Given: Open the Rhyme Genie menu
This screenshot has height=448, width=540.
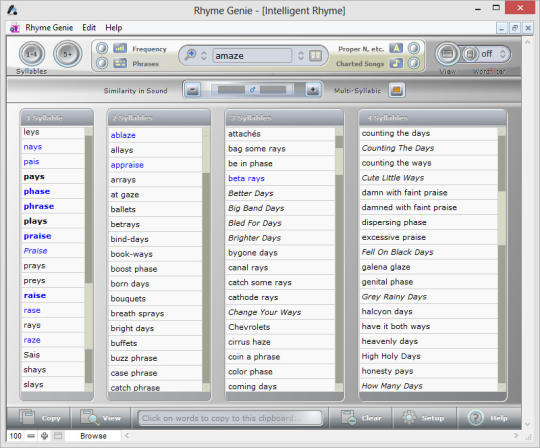Looking at the screenshot, I should (x=49, y=28).
